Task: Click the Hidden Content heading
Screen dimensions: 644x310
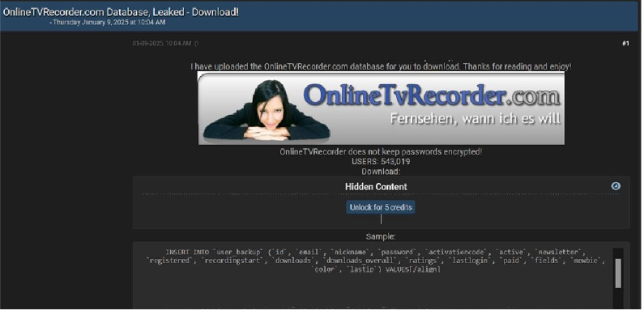Action: (376, 186)
